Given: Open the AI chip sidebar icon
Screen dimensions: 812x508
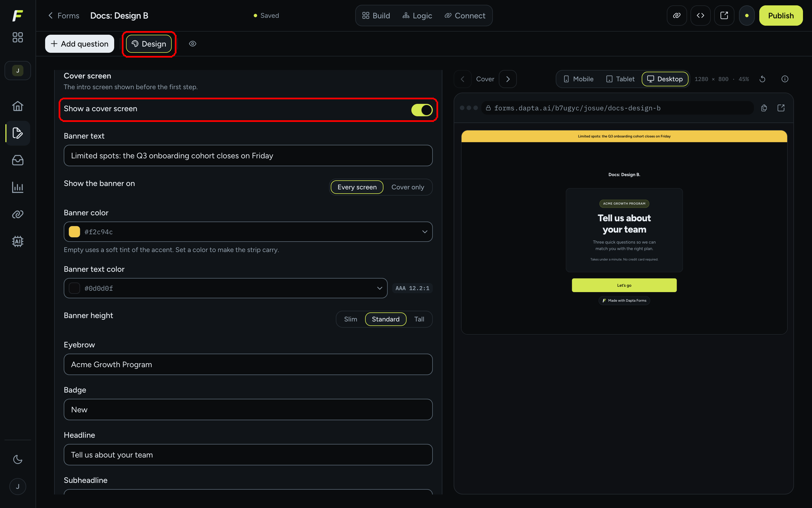Looking at the screenshot, I should point(17,241).
